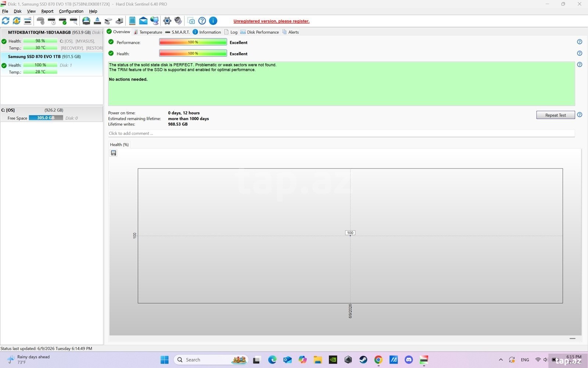Click the 28 °C temperature bar of the Samsung disk

[40, 72]
